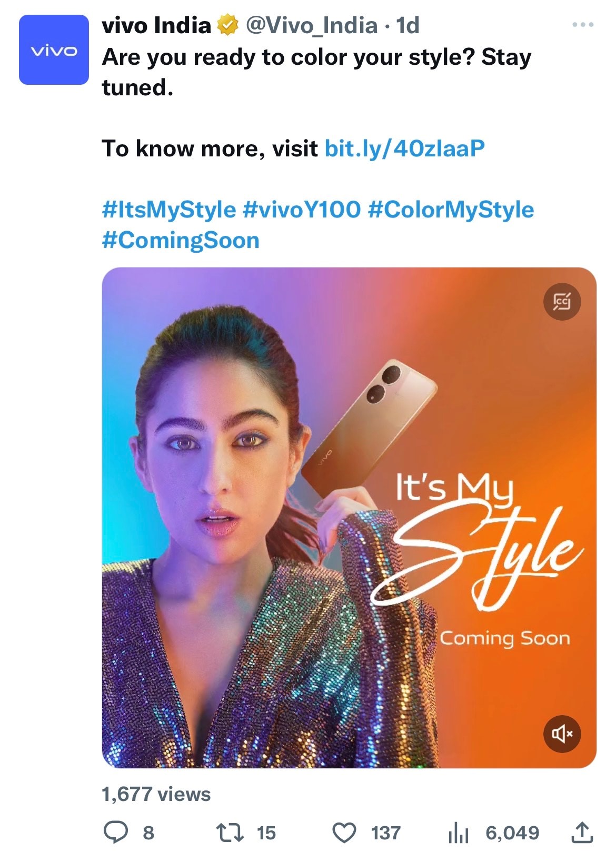Image resolution: width=616 pixels, height=862 pixels.
Task: Click the reply speech bubble icon
Action: (115, 833)
